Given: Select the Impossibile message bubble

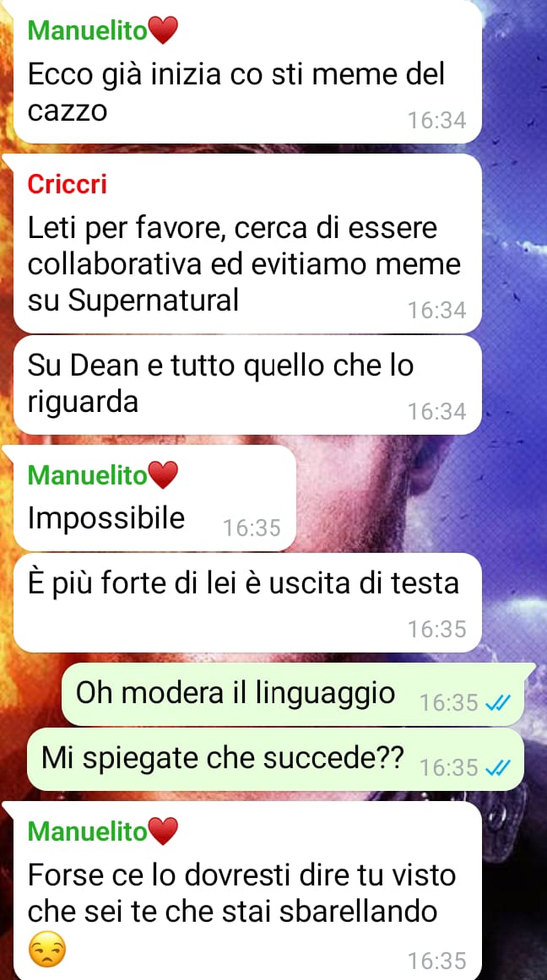Looking at the screenshot, I should (154, 497).
